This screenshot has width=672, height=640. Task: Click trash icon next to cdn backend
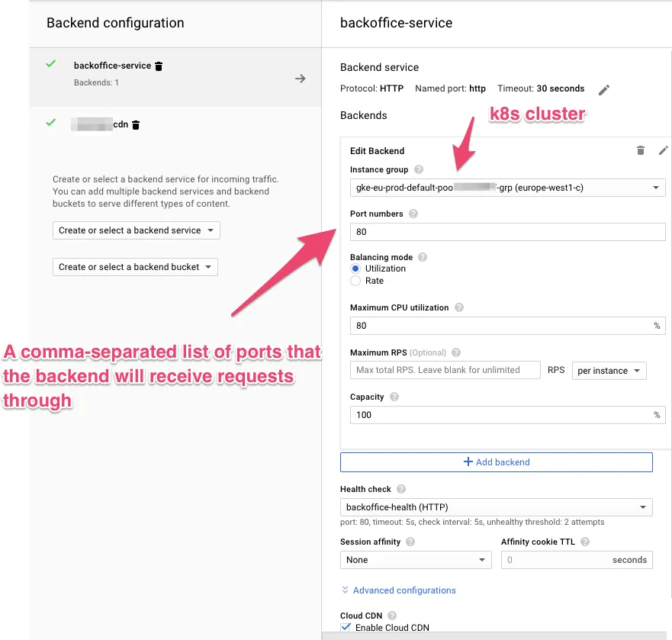136,124
